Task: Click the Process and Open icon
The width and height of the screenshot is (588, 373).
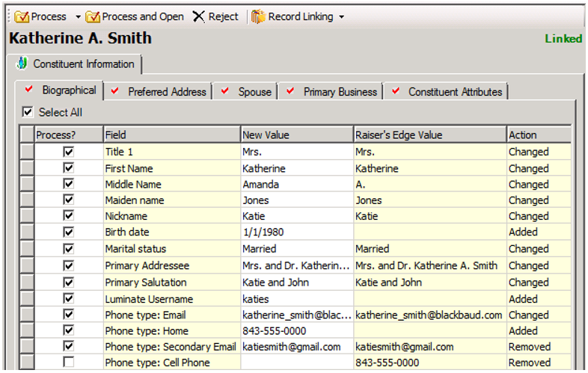Action: 93,16
